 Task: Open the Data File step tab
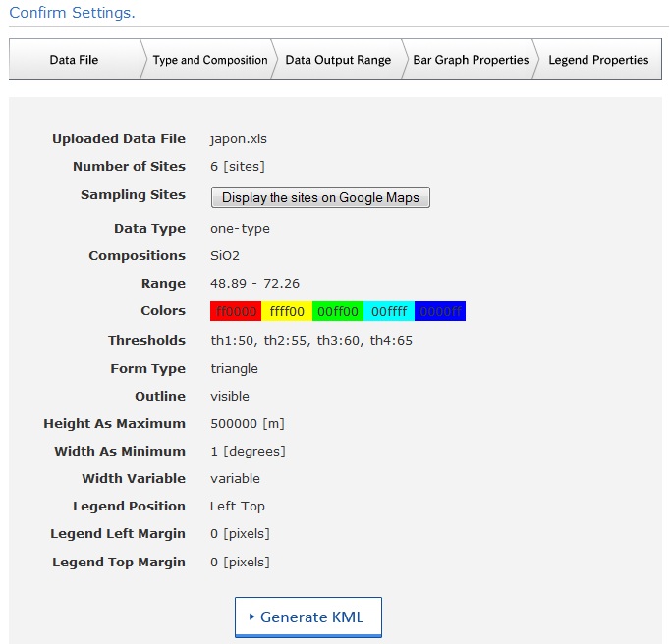coord(74,60)
